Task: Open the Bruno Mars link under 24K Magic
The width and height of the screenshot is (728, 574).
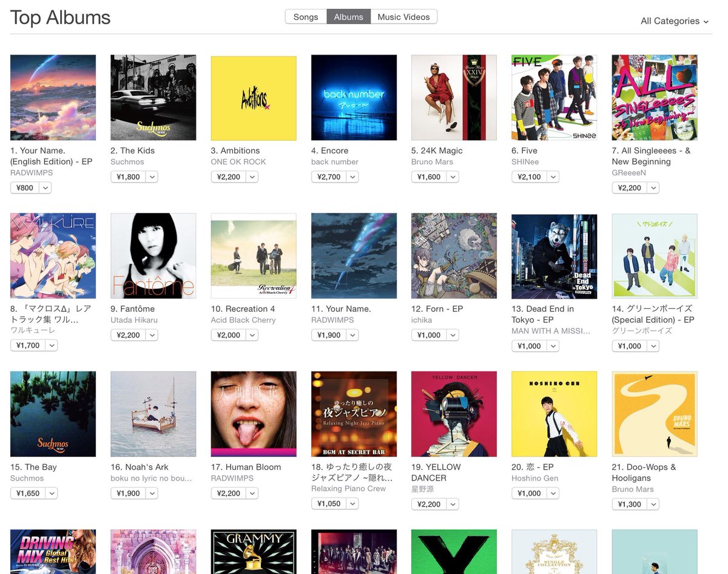Action: click(432, 162)
